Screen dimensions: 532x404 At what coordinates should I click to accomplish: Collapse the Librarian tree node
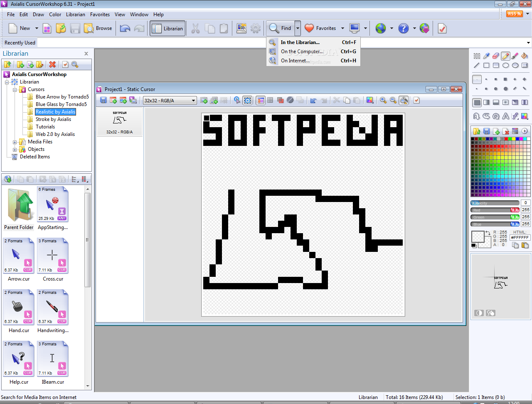(7, 82)
